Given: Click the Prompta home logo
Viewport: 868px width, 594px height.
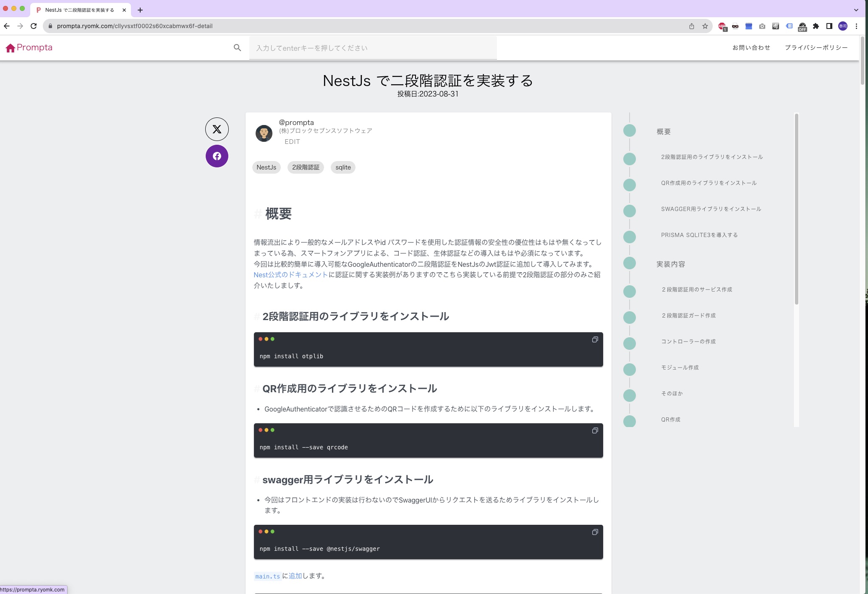Looking at the screenshot, I should (x=29, y=47).
